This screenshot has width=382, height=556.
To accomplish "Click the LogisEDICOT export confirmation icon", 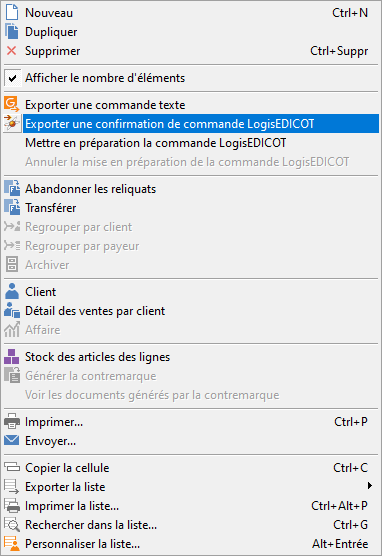I will tap(12, 123).
